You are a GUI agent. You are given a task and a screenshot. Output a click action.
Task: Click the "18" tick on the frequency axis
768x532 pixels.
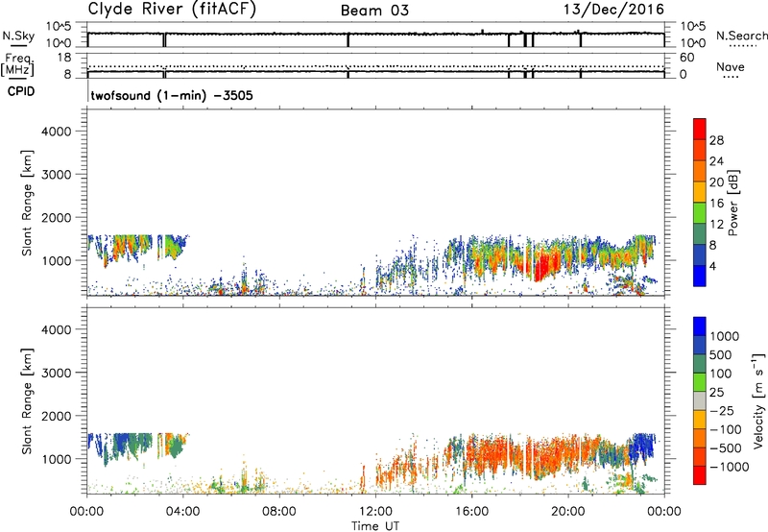(x=64, y=58)
